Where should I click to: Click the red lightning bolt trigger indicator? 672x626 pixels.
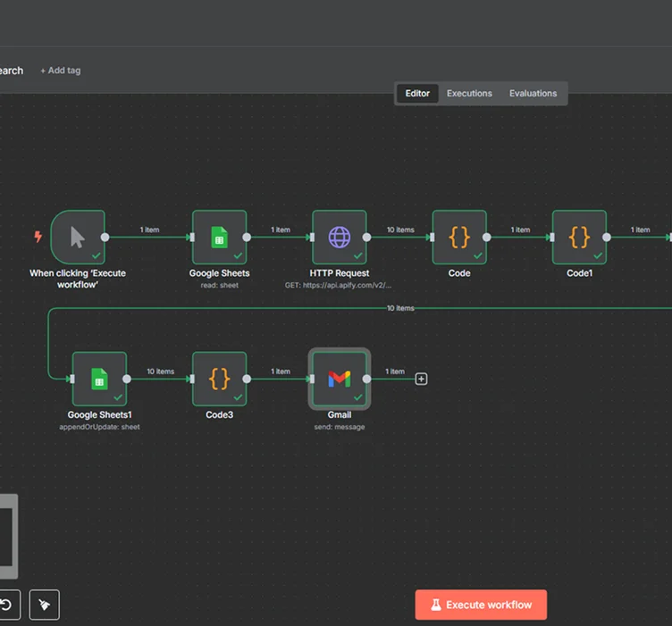[x=38, y=237]
